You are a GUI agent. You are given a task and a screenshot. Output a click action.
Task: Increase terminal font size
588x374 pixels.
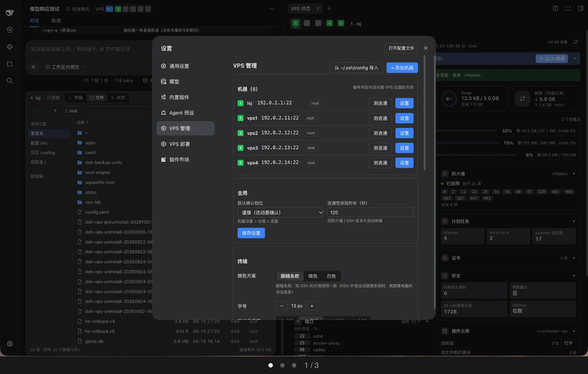pyautogui.click(x=312, y=306)
